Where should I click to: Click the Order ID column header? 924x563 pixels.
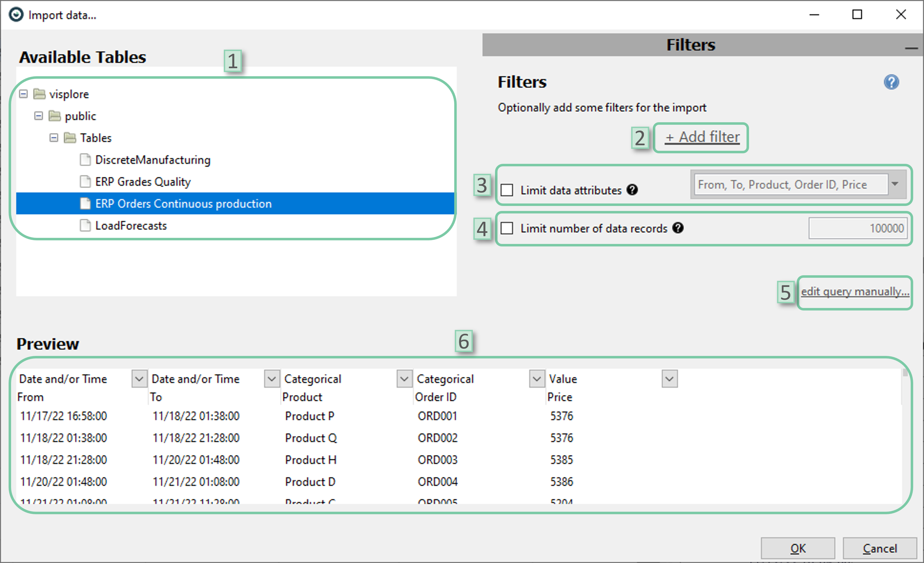pos(435,397)
